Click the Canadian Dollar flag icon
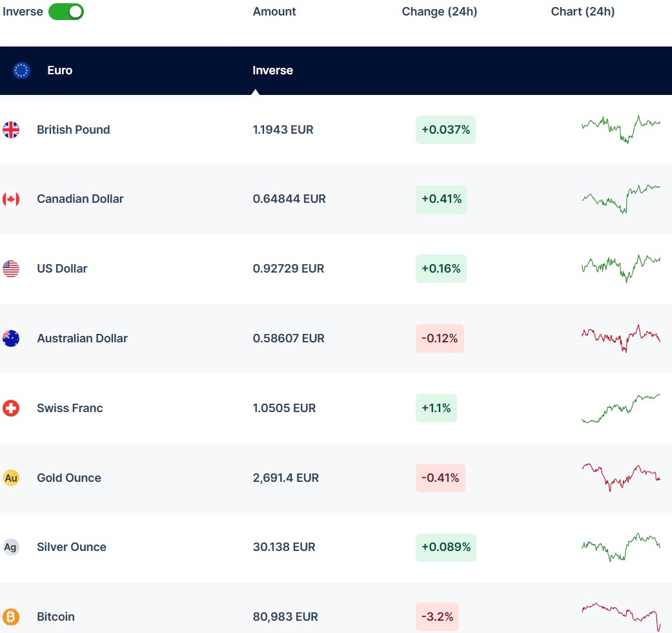Screen dimensions: 672x633 pos(11,199)
